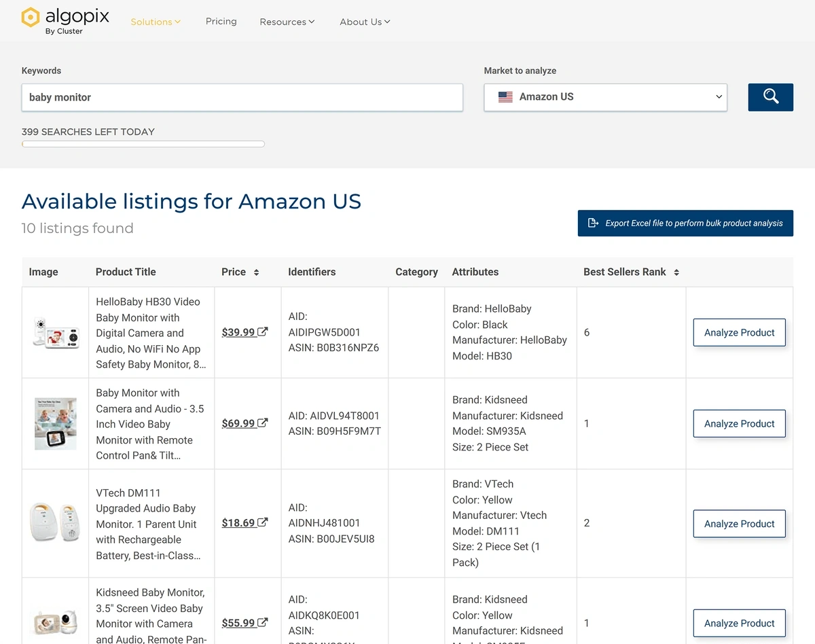Click ASIN B09H5F9M7T identifier text
This screenshot has height=644, width=815.
click(x=335, y=431)
